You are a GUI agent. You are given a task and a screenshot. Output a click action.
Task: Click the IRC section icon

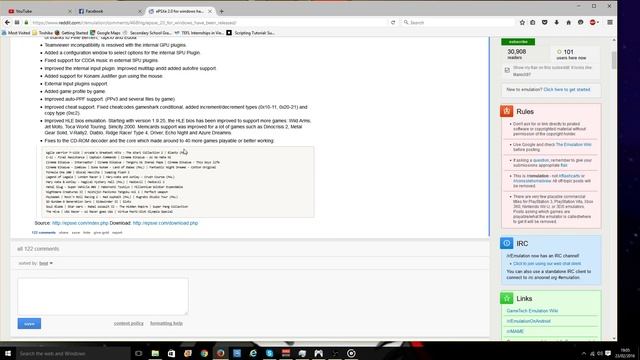507,243
